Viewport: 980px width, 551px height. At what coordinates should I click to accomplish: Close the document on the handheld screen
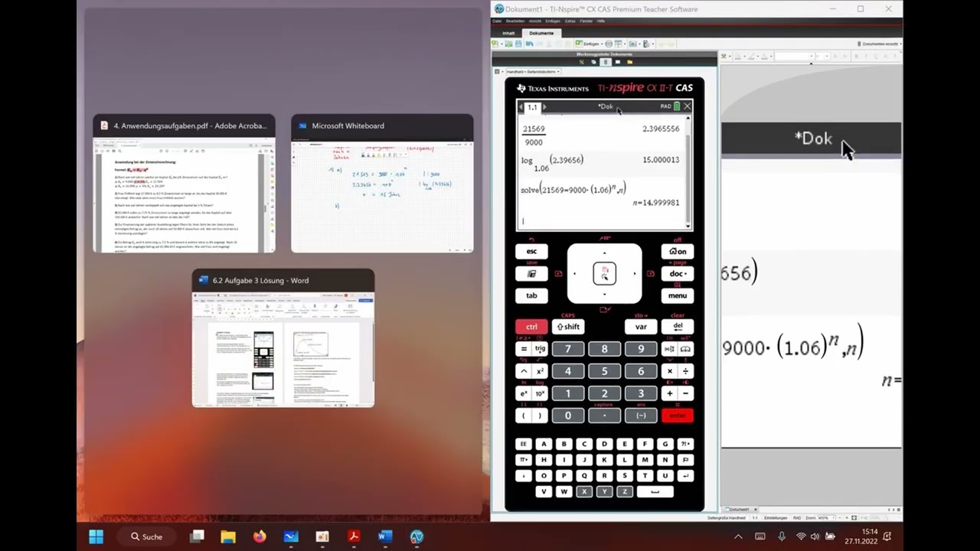tap(687, 106)
